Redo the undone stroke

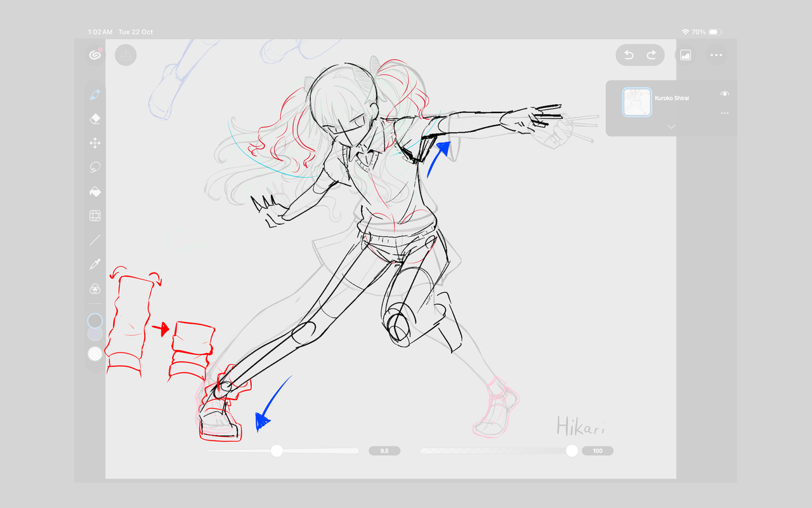click(x=652, y=55)
